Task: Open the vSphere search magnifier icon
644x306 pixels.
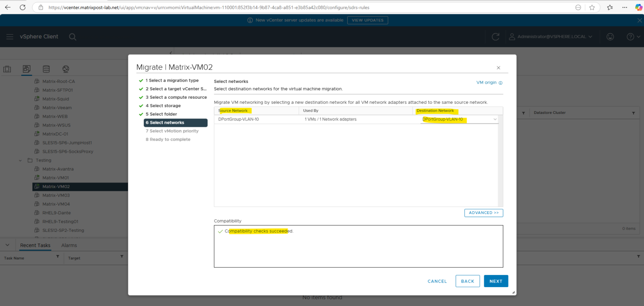Action: pos(73,37)
